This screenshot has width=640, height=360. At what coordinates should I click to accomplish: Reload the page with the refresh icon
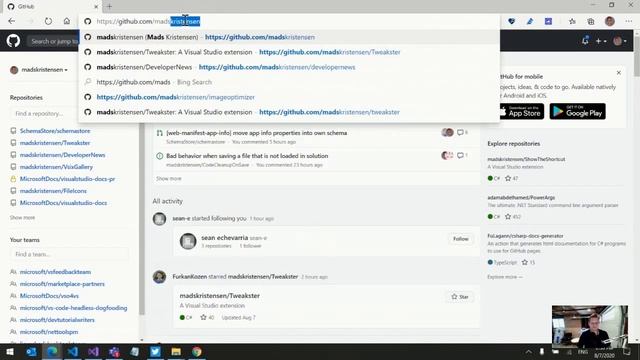48,21
